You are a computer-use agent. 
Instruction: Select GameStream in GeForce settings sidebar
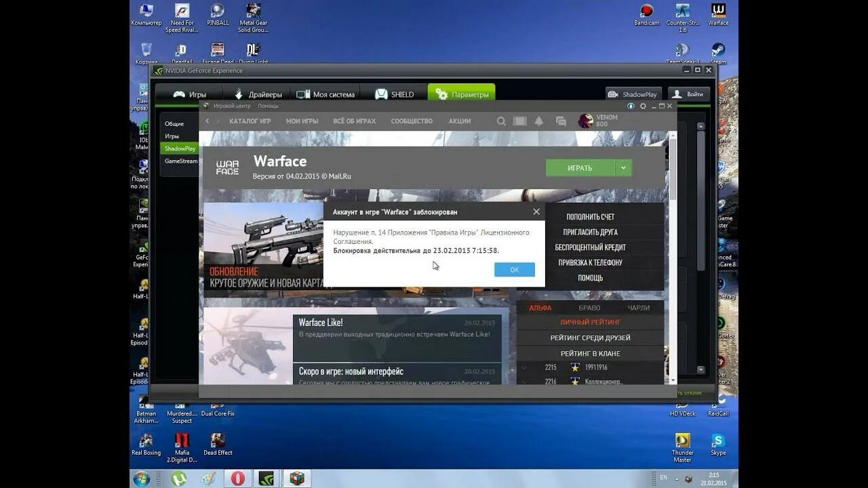pyautogui.click(x=181, y=161)
